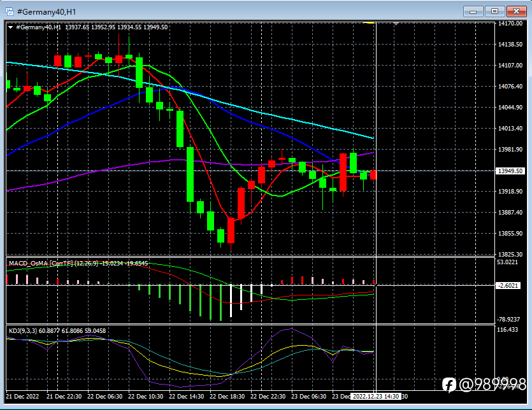Click the MACD scale value -78.9237
The image size is (532, 410).
pos(508,320)
